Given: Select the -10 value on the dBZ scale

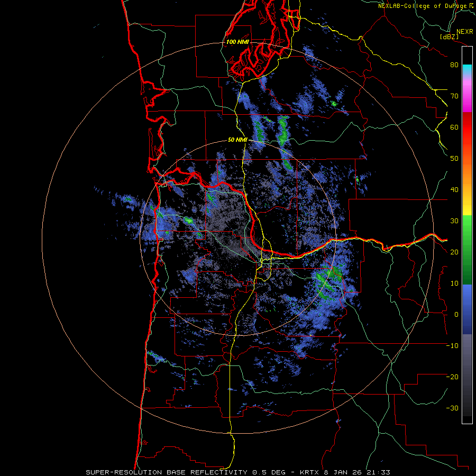Looking at the screenshot, I should point(452,346).
